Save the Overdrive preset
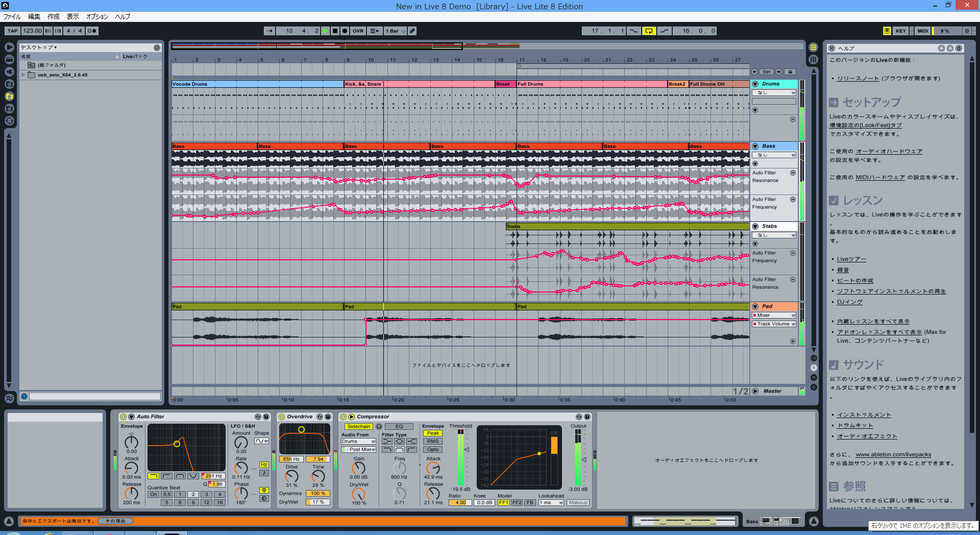Screen dimensions: 980x535 [328, 417]
